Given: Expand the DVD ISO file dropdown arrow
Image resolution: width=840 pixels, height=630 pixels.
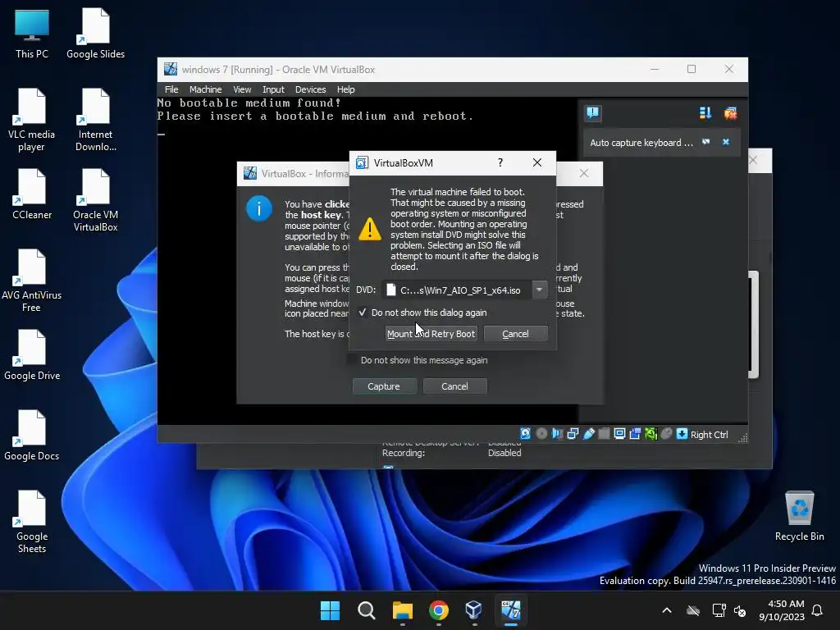Looking at the screenshot, I should 540,290.
